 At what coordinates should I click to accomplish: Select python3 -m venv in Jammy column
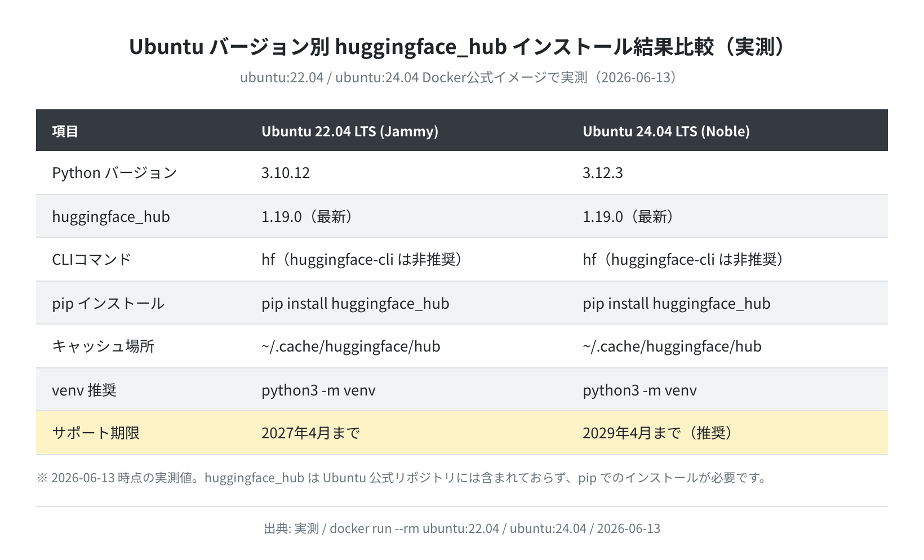tap(318, 390)
